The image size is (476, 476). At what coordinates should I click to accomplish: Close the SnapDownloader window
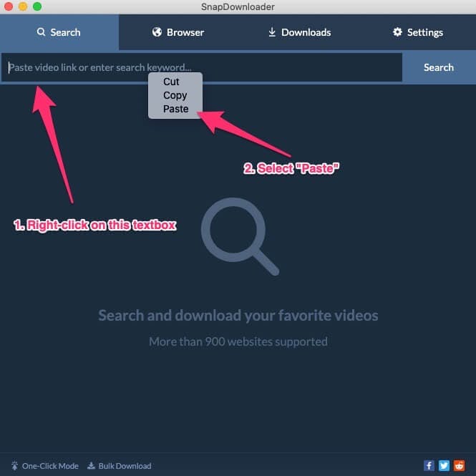click(9, 6)
